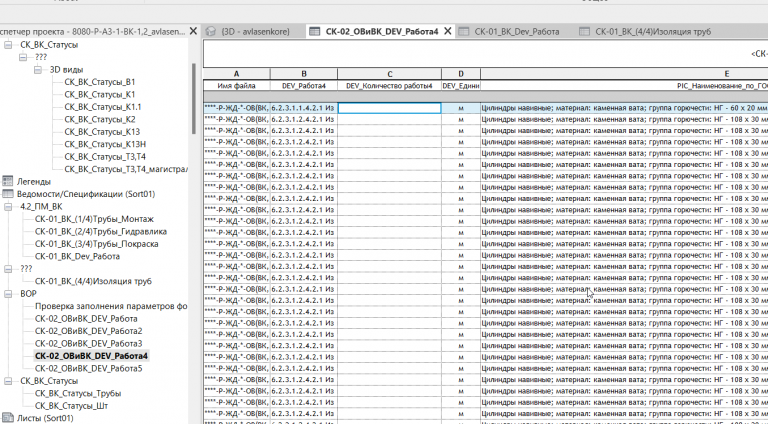Open СК-01_ВК_(1/4)Трубы_Монтаж schedule
The image size is (768, 424).
[94, 219]
